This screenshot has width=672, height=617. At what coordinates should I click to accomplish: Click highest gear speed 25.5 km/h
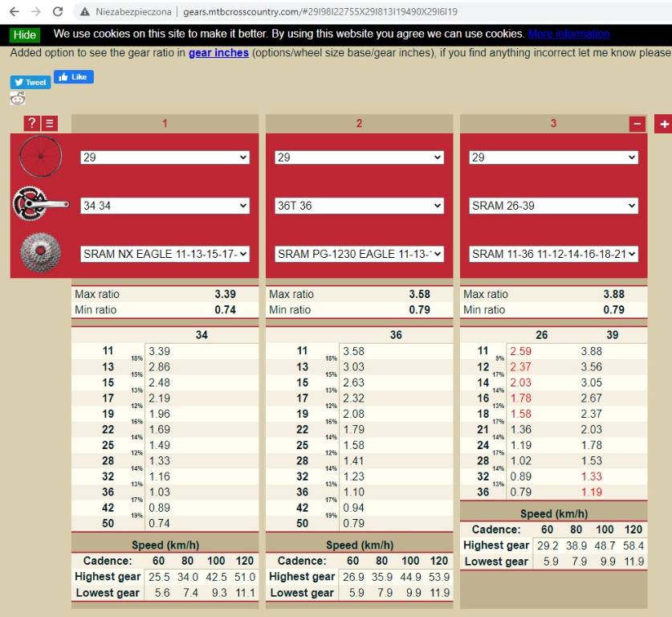[159, 577]
